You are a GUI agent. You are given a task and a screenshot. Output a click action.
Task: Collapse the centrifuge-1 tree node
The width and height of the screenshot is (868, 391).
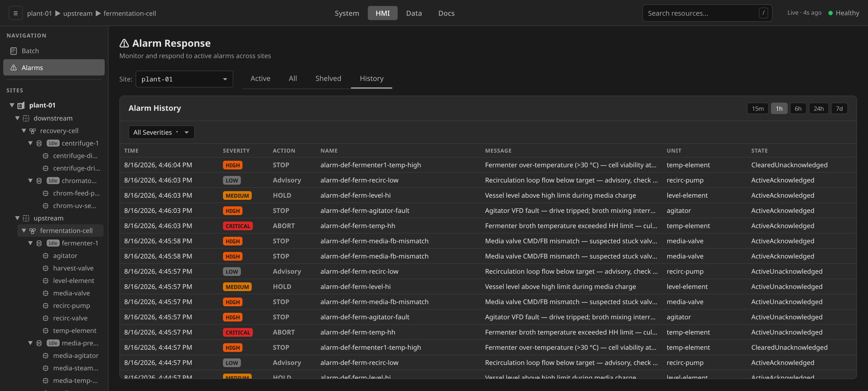pyautogui.click(x=30, y=143)
